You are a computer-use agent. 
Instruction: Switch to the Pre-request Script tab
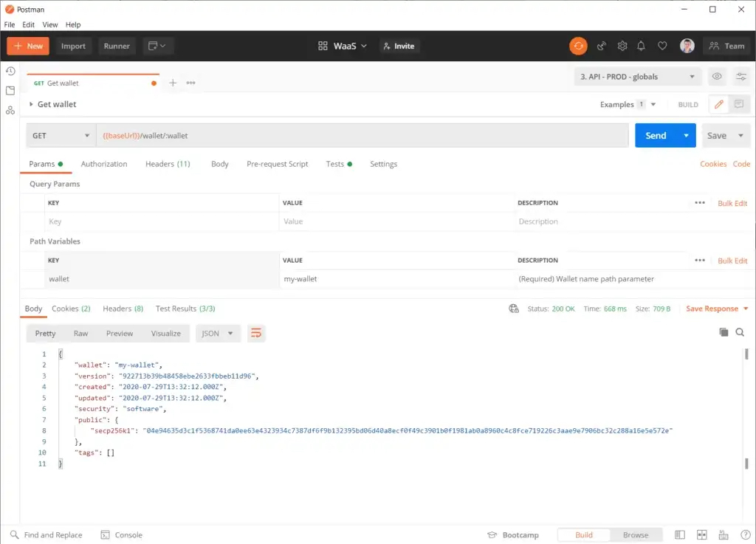[278, 164]
